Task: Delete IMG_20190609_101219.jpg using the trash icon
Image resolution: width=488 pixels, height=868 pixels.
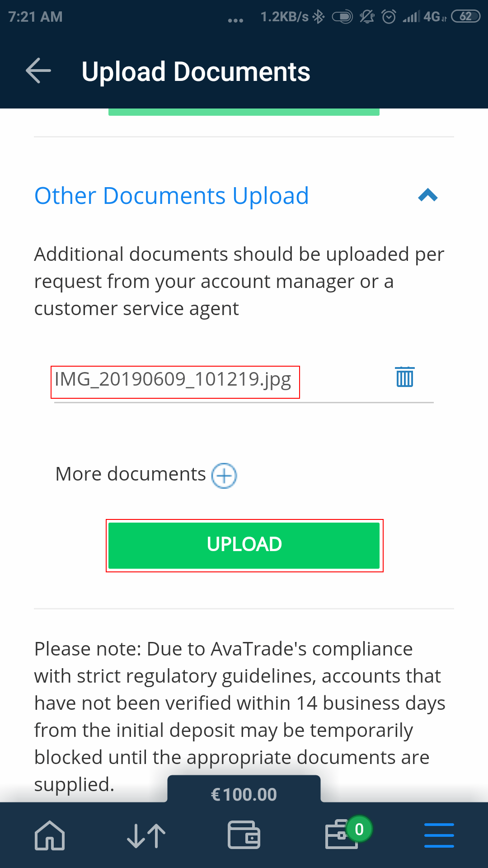Action: 404,377
